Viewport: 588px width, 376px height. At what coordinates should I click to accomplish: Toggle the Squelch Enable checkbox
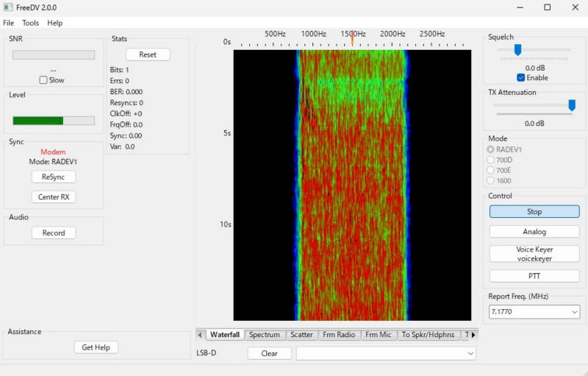[x=521, y=78]
